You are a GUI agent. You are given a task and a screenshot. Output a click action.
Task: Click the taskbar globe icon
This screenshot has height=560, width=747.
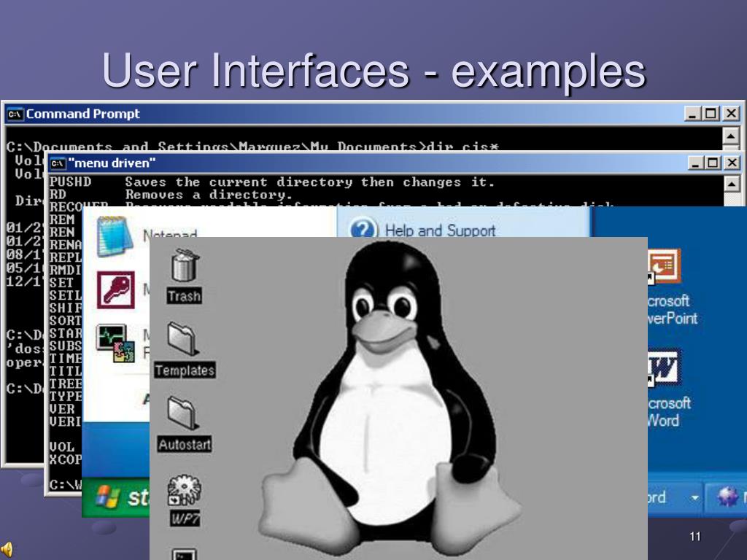click(x=727, y=497)
